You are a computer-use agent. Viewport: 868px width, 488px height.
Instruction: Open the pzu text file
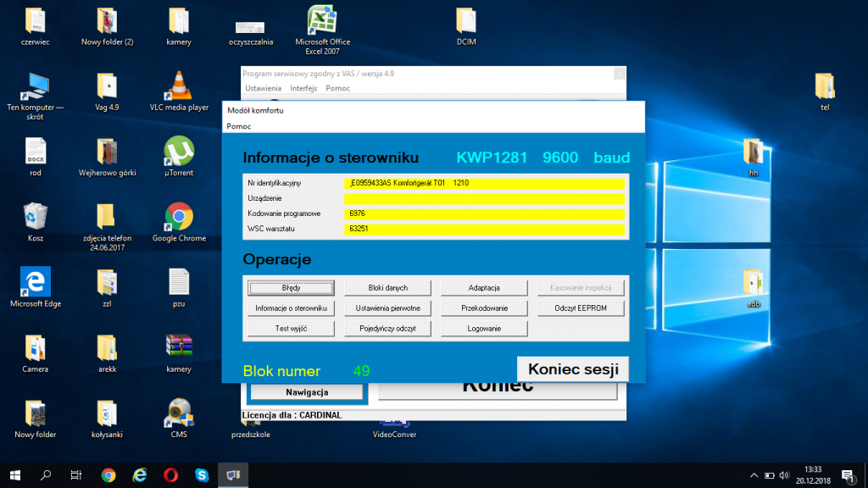coord(179,282)
